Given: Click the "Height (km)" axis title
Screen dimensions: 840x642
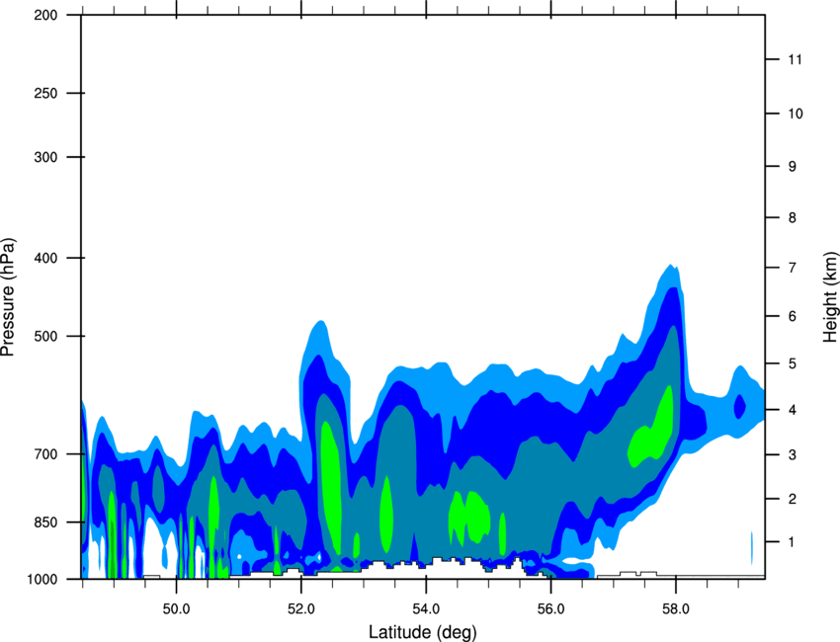Looking at the screenshot, I should click(x=830, y=296).
